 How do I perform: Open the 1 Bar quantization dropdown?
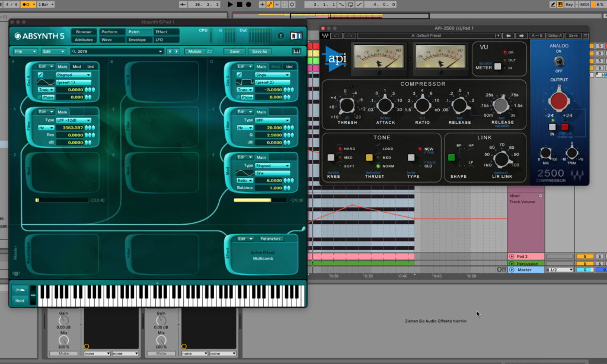pyautogui.click(x=46, y=4)
